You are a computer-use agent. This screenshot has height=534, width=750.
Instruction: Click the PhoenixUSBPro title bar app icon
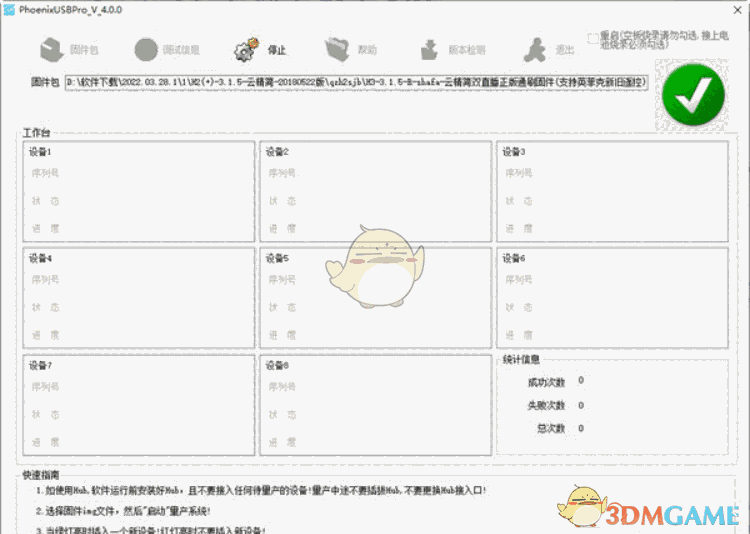[x=9, y=10]
